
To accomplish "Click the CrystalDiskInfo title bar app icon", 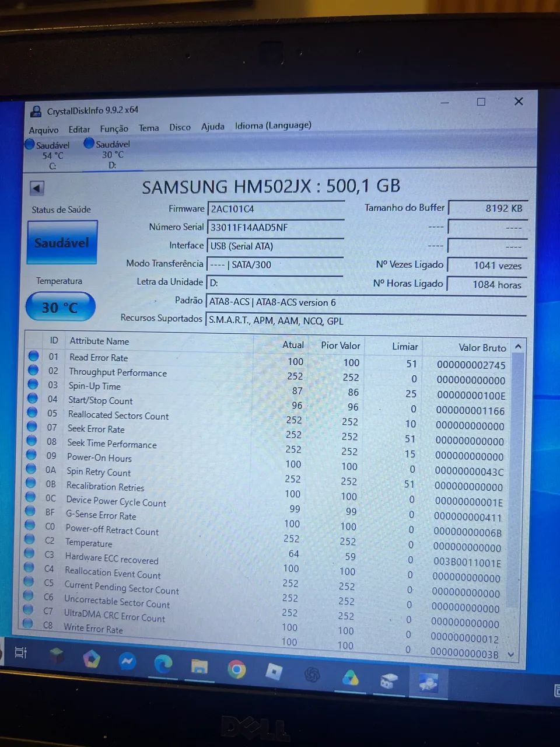I will click(36, 111).
